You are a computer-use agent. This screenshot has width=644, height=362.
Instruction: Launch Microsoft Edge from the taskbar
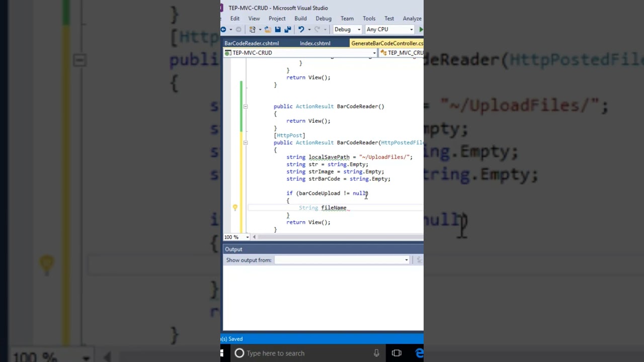point(419,353)
